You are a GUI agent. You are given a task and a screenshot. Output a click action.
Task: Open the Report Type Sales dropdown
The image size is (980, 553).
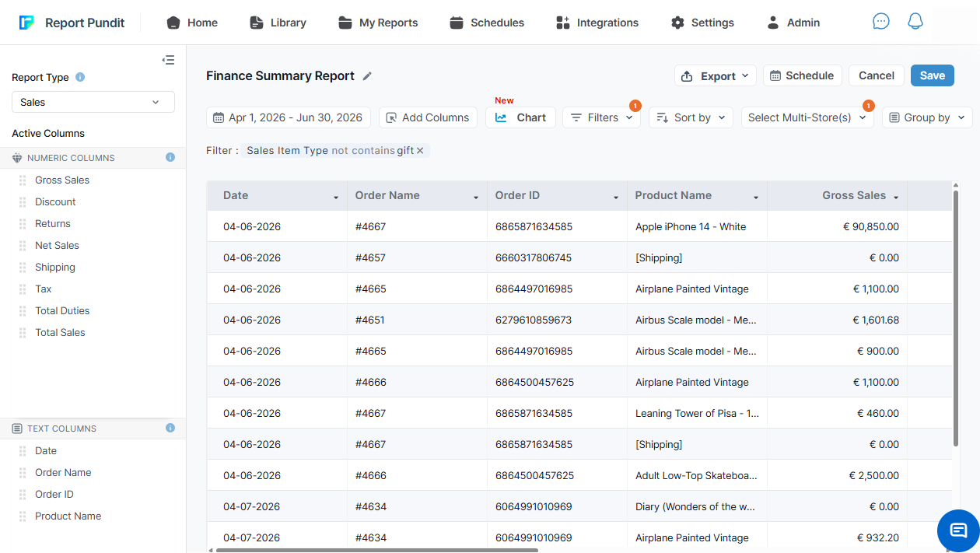point(93,102)
